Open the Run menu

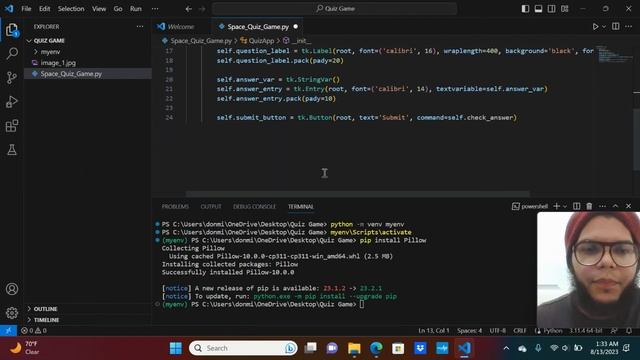coord(136,9)
